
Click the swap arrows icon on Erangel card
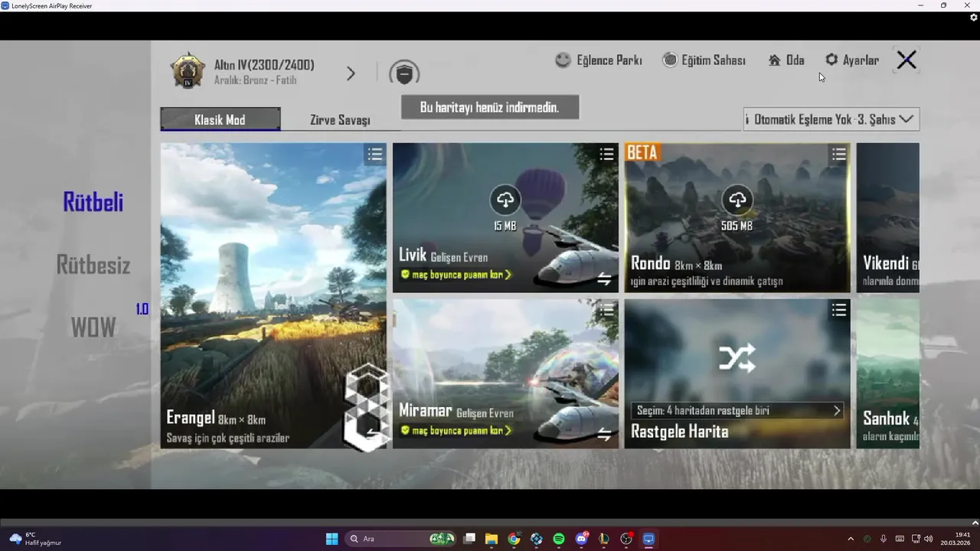point(374,433)
